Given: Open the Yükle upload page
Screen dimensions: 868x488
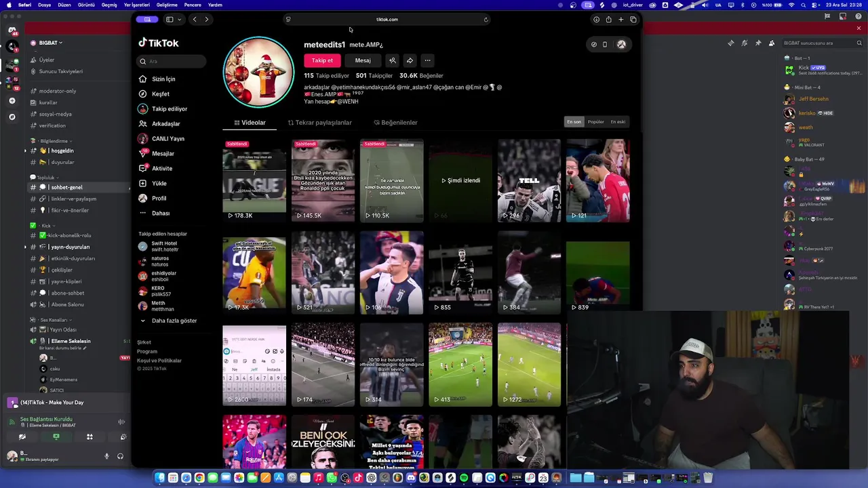Looking at the screenshot, I should pos(153,183).
